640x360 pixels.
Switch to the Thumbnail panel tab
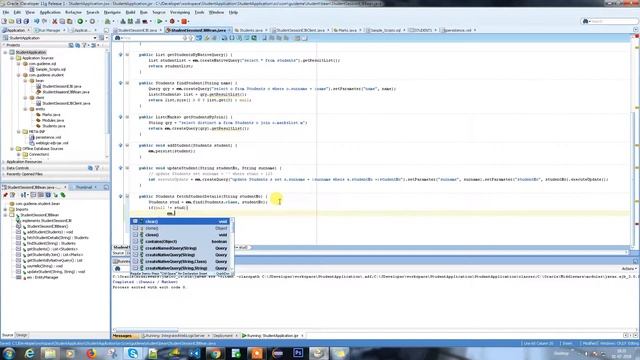point(84,187)
